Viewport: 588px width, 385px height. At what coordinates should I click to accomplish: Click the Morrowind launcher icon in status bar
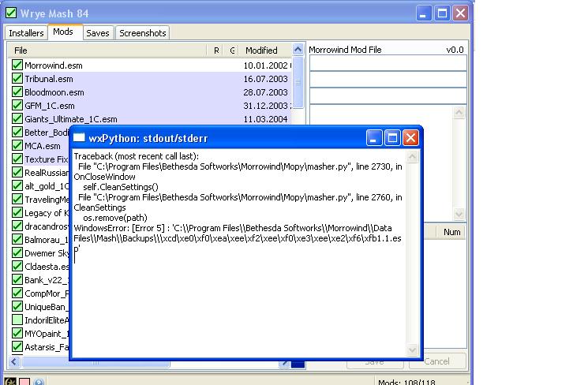pos(11,382)
